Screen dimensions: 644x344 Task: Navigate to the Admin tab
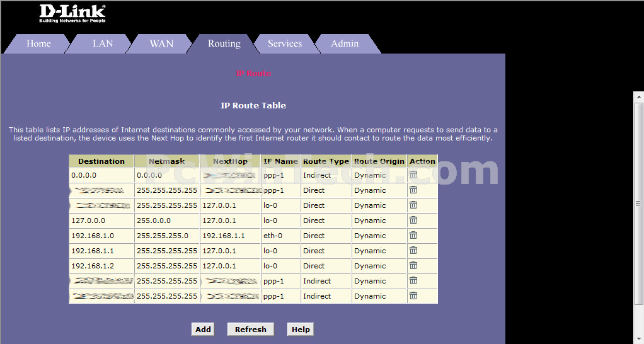click(345, 43)
